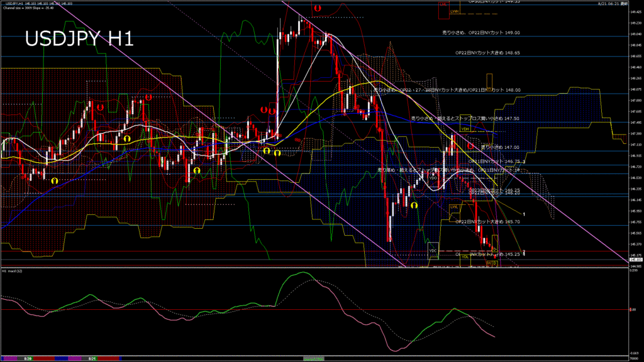The image size is (644, 362).
Task: Click the 145.370 price scale value
Action: click(635, 244)
